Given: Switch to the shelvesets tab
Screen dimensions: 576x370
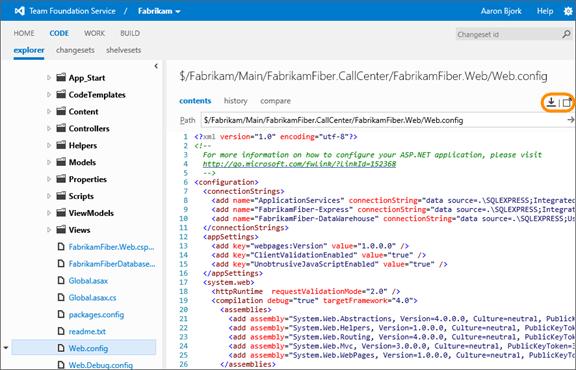Looking at the screenshot, I should click(x=123, y=50).
